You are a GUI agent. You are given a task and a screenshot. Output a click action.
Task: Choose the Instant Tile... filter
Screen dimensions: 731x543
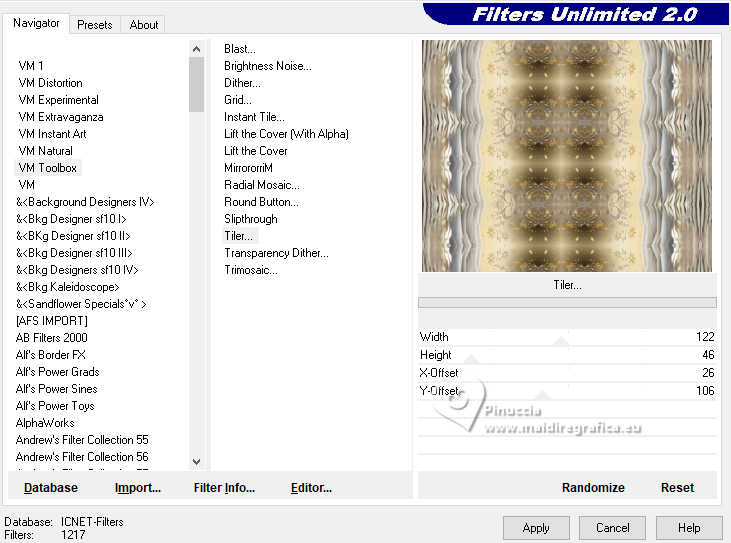[x=254, y=117]
